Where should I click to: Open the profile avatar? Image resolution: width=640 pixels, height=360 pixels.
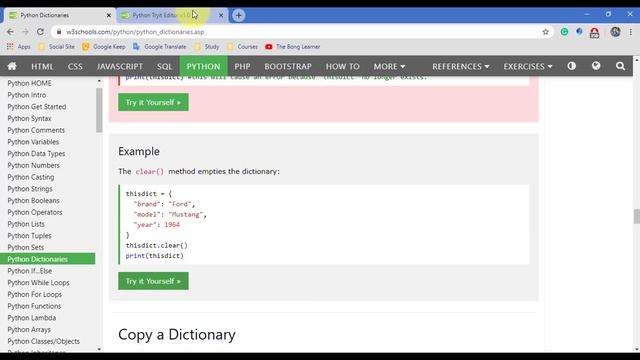click(615, 32)
